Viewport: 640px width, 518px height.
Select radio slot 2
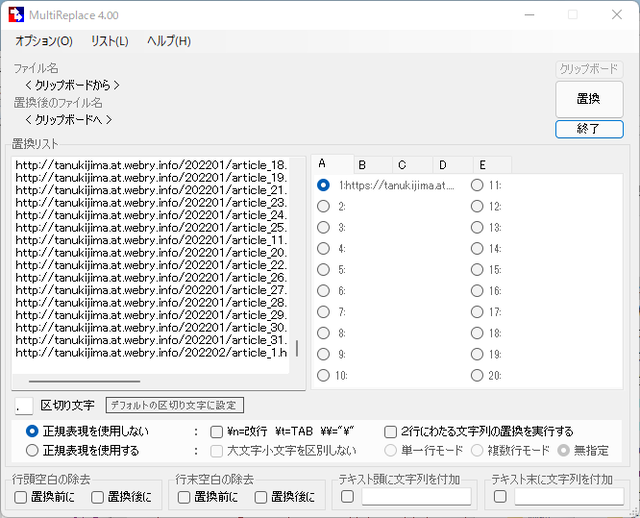(323, 207)
